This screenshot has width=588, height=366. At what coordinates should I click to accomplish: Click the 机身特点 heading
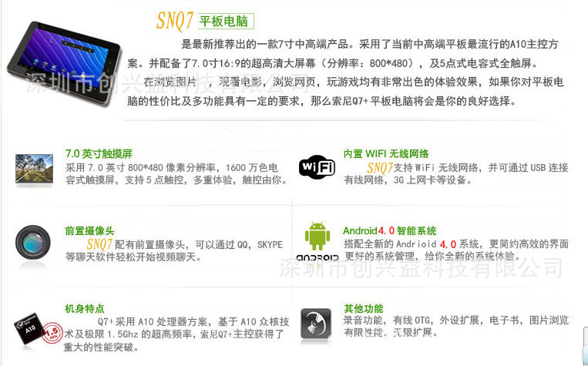coord(84,309)
